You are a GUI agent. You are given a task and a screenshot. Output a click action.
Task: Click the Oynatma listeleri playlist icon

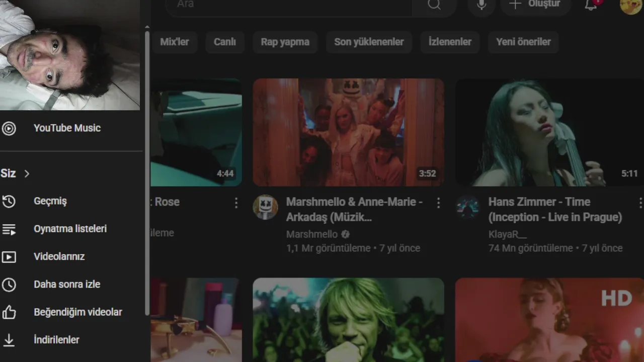click(x=9, y=229)
